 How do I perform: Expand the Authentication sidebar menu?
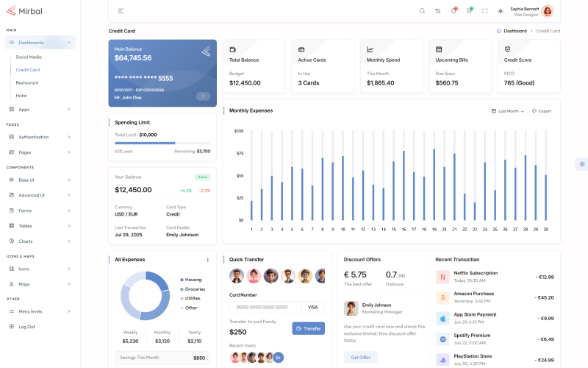coord(40,137)
